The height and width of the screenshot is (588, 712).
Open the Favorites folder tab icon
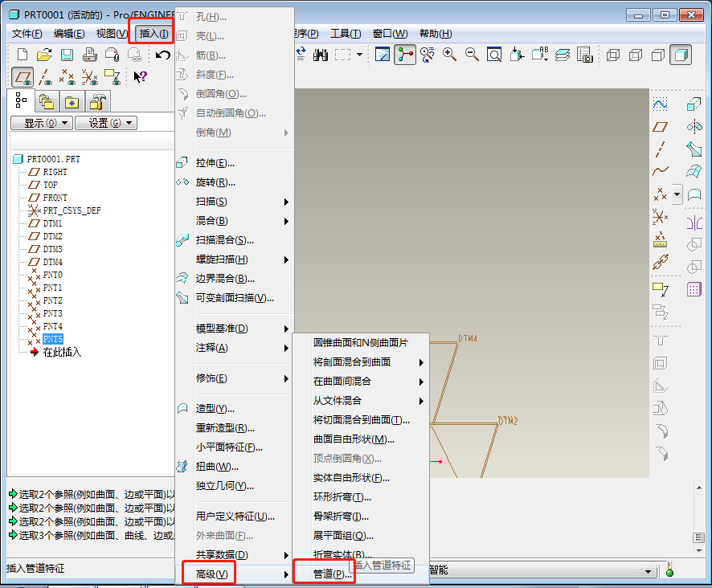pyautogui.click(x=72, y=103)
